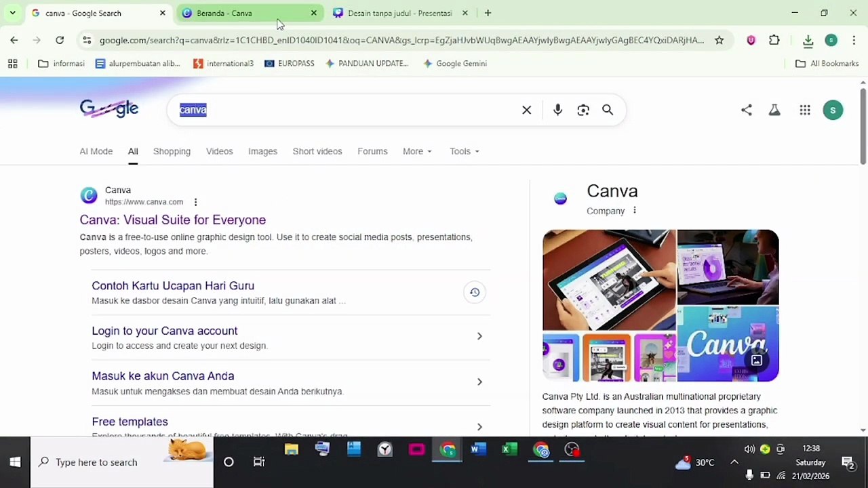Screen dimensions: 868x488
Task: Open Contoh Kartu Ucapan Hari Guru link
Action: (173, 286)
